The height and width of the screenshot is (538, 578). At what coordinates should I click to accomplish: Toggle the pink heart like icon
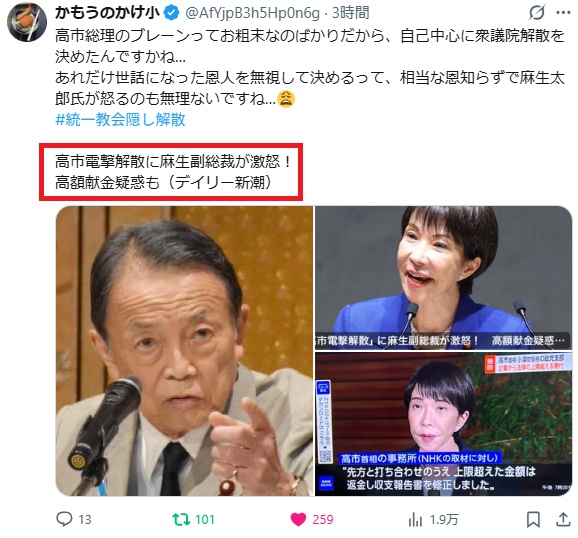pos(298,519)
